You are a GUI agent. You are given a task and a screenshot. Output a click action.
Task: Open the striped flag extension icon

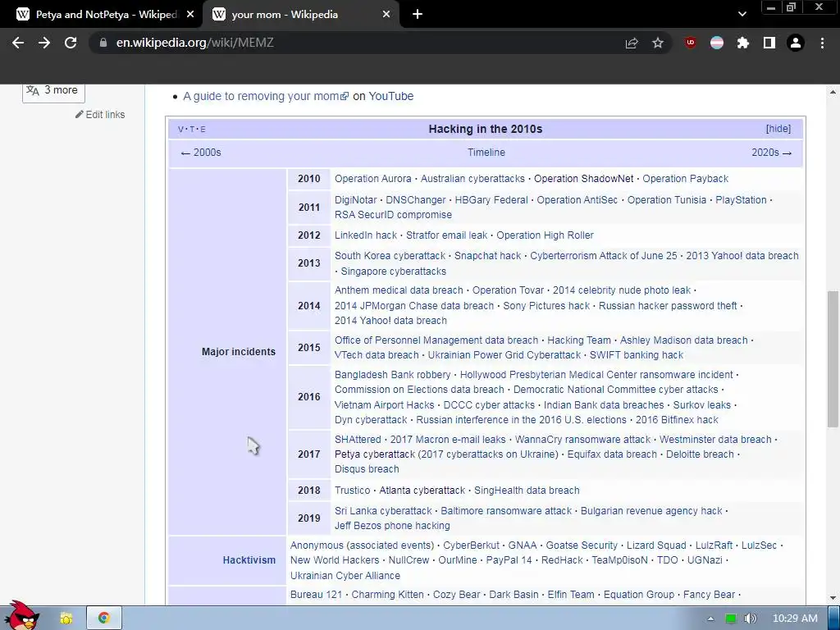(717, 43)
